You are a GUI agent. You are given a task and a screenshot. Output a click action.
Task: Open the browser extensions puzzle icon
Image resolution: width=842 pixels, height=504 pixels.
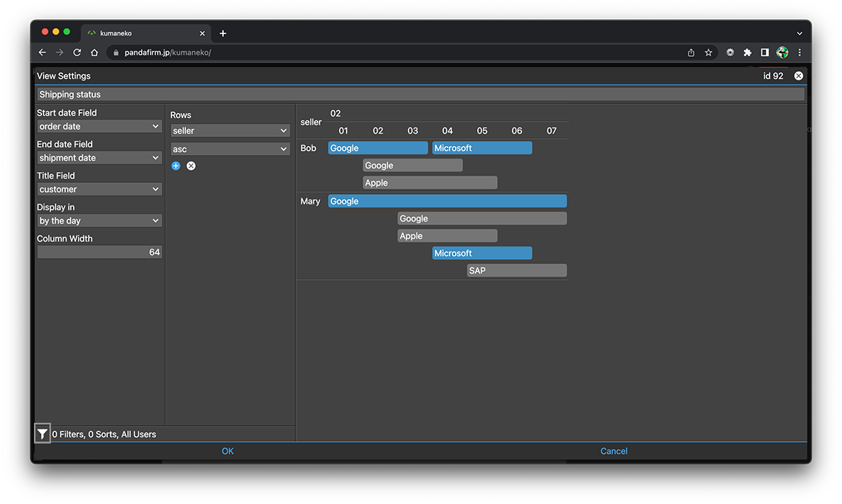pyautogui.click(x=747, y=52)
